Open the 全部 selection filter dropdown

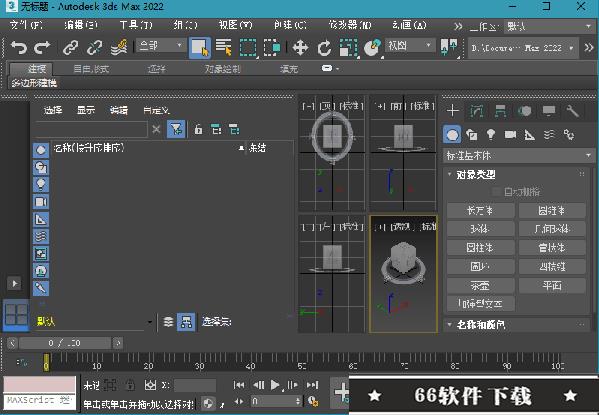point(161,46)
